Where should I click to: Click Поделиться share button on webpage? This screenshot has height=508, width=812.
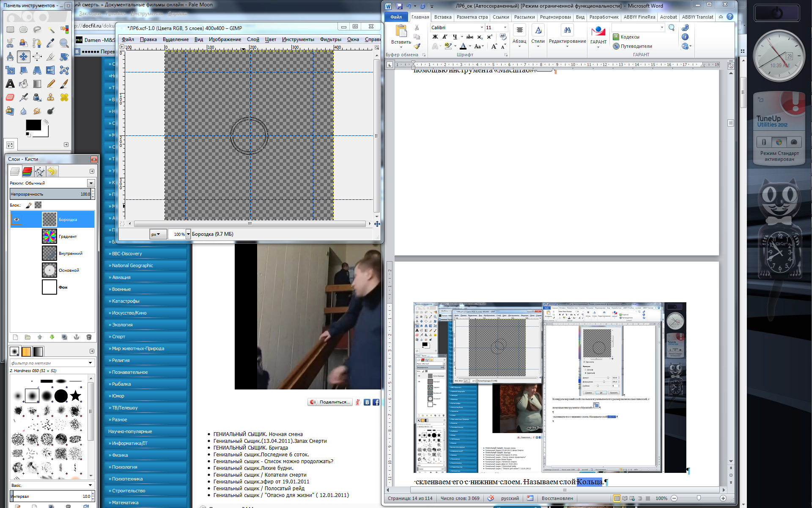[x=330, y=402]
